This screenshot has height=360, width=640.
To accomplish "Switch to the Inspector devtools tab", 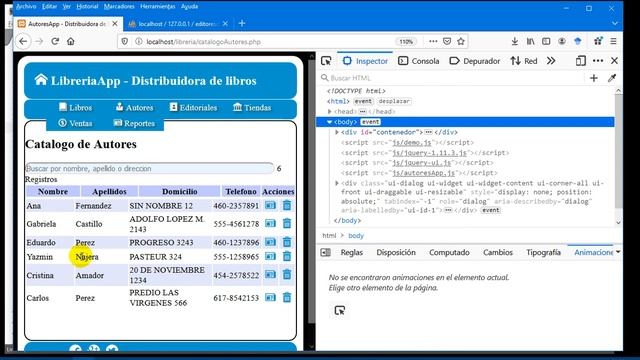I will tap(365, 61).
